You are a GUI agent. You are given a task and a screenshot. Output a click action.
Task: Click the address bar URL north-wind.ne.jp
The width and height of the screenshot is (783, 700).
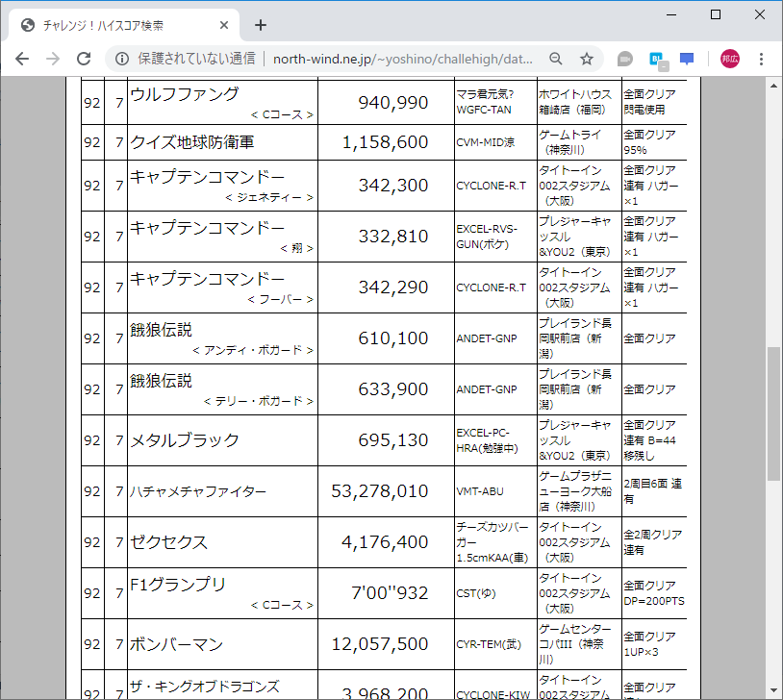[x=402, y=59]
